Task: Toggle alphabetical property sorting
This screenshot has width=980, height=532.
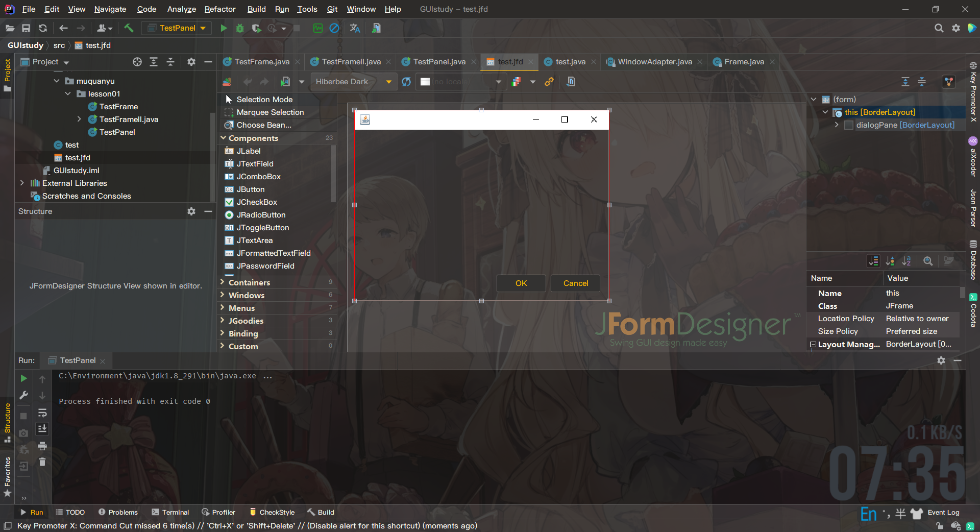Action: click(x=906, y=261)
